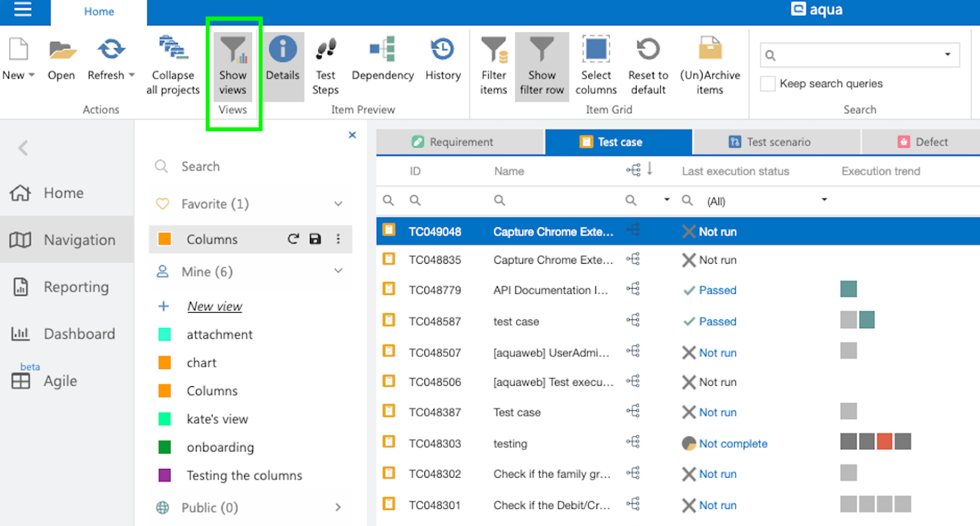Viewport: 980px width, 526px height.
Task: Click the Dependency icon in the ribbon
Action: 382,50
